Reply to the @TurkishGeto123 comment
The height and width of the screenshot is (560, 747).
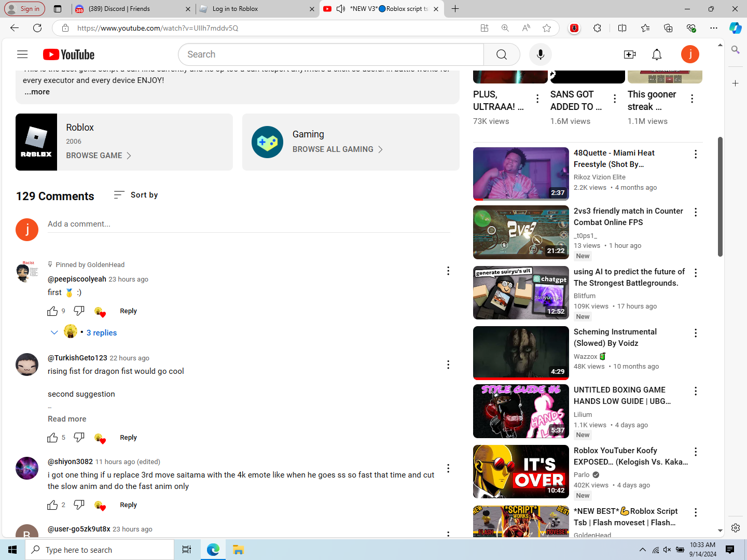(128, 438)
